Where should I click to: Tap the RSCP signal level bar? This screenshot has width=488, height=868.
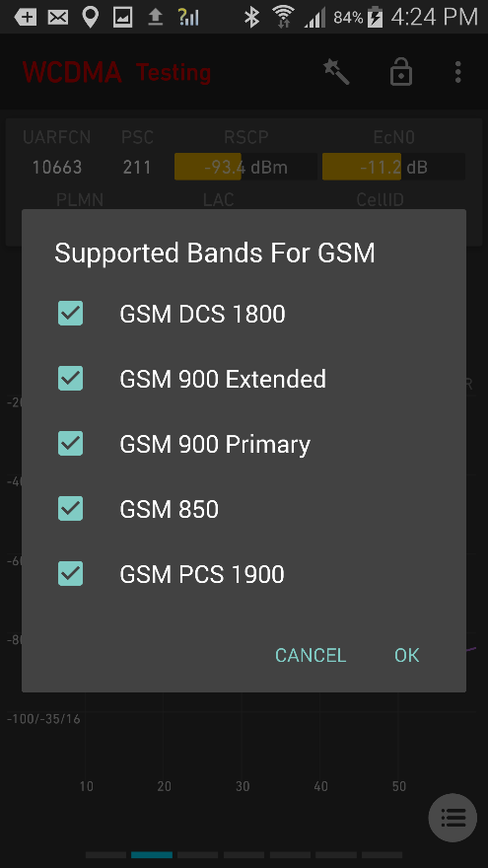click(x=245, y=167)
